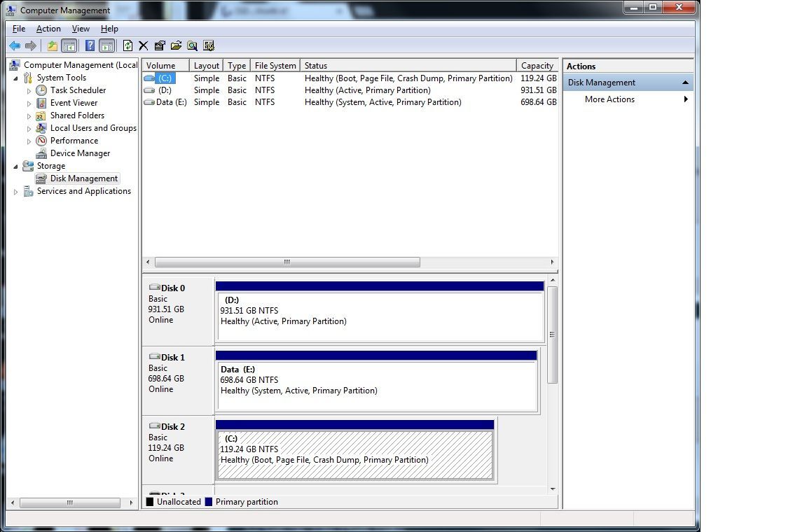
Task: Click the Disk 1 label box
Action: point(178,381)
